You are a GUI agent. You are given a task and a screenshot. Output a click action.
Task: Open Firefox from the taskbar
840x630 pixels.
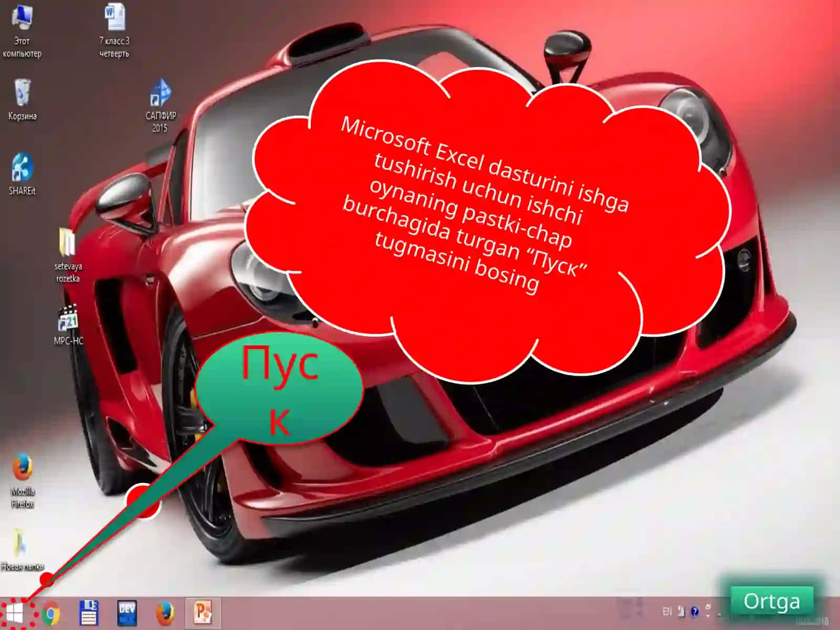point(165,613)
